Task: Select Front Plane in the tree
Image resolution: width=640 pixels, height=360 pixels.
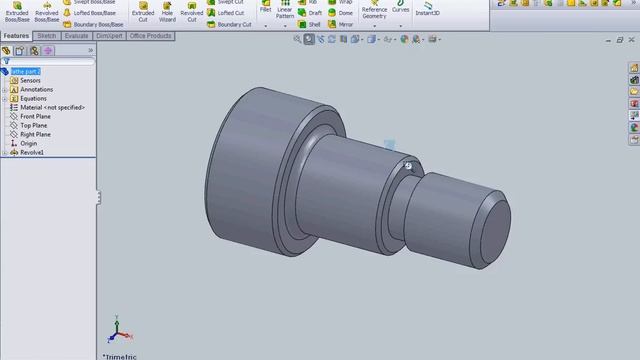Action: coord(36,116)
